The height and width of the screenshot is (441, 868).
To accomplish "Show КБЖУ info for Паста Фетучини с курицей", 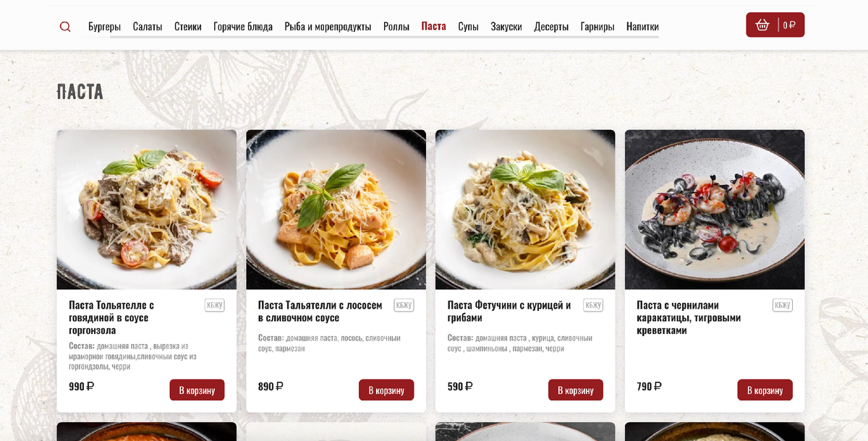I will pyautogui.click(x=593, y=305).
